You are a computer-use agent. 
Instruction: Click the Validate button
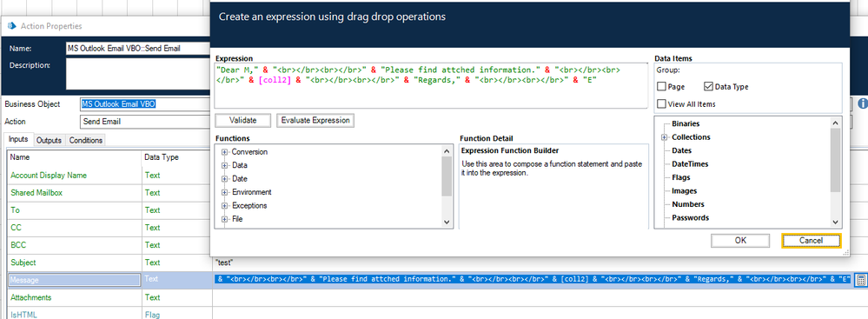242,120
